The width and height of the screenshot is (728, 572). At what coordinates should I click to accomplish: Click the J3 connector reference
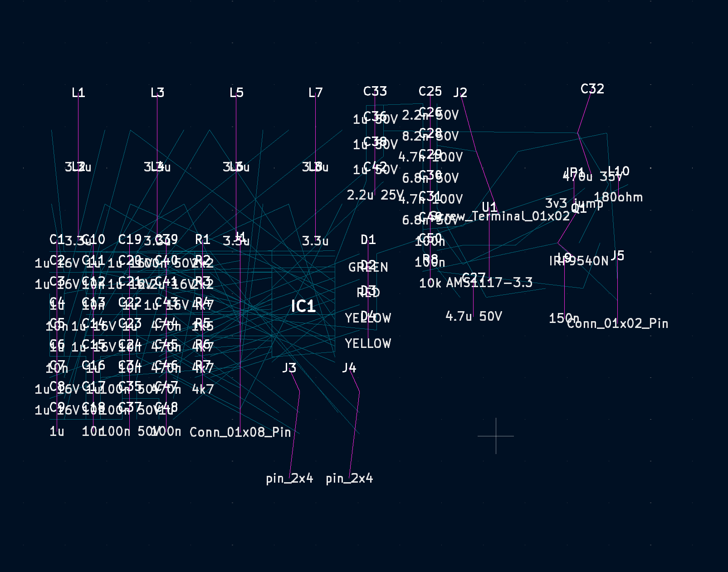289,367
